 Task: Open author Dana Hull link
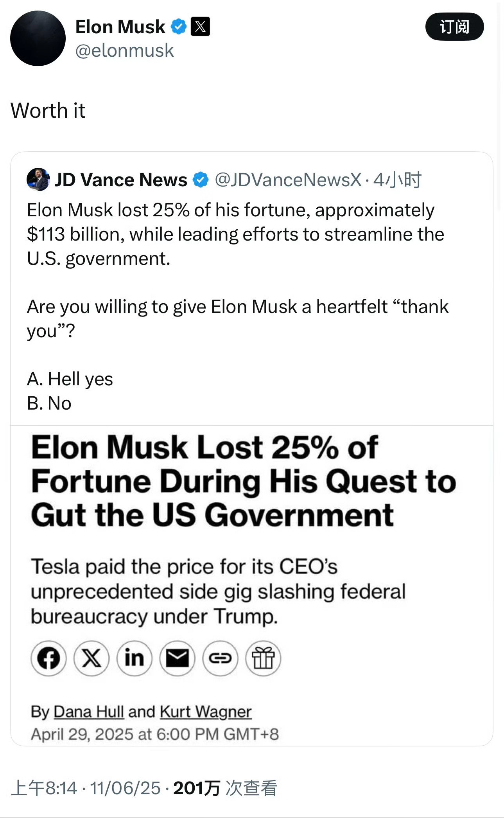click(89, 712)
